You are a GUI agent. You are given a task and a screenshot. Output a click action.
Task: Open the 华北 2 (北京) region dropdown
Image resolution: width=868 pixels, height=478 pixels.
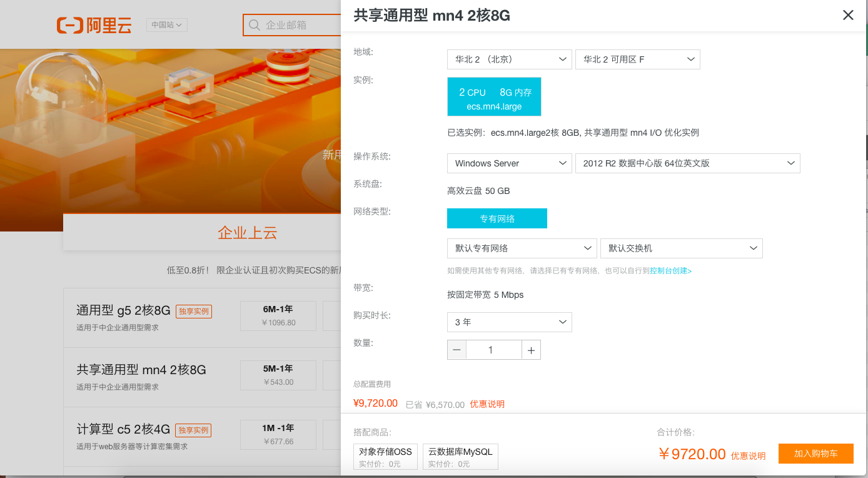point(510,59)
